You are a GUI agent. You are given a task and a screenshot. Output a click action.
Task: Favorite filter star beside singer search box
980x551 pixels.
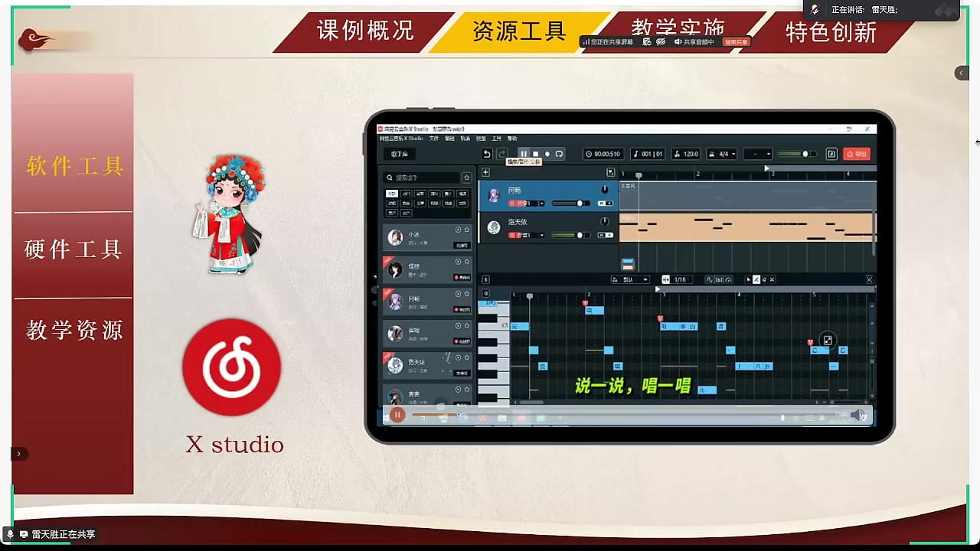(466, 178)
